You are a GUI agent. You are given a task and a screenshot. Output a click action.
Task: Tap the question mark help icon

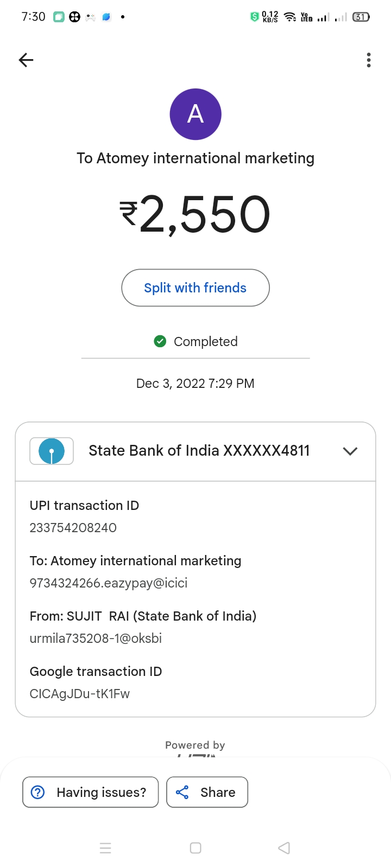tap(38, 792)
